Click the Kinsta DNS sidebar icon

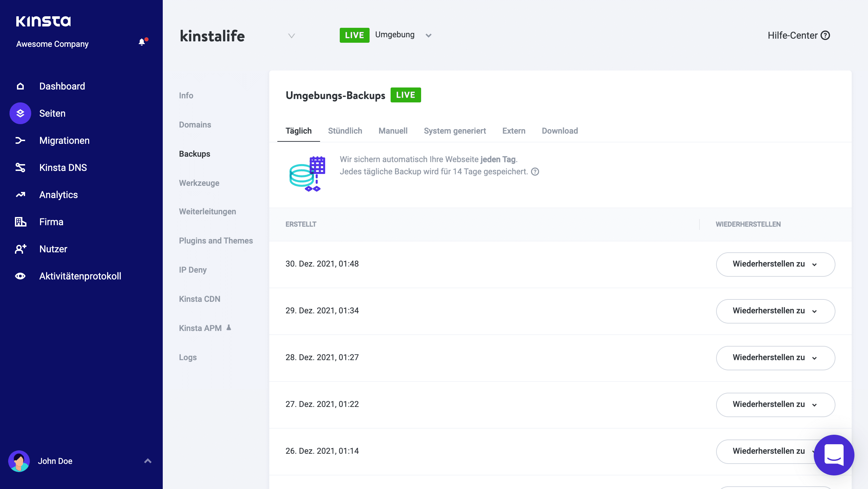[20, 167]
